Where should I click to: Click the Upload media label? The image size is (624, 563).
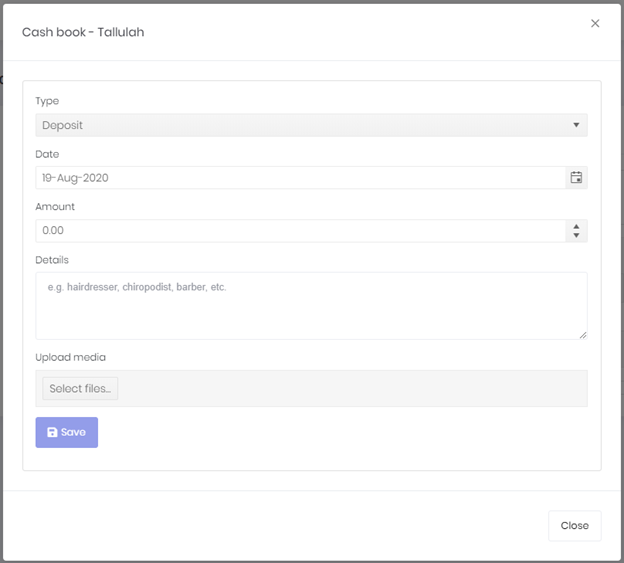tap(70, 357)
